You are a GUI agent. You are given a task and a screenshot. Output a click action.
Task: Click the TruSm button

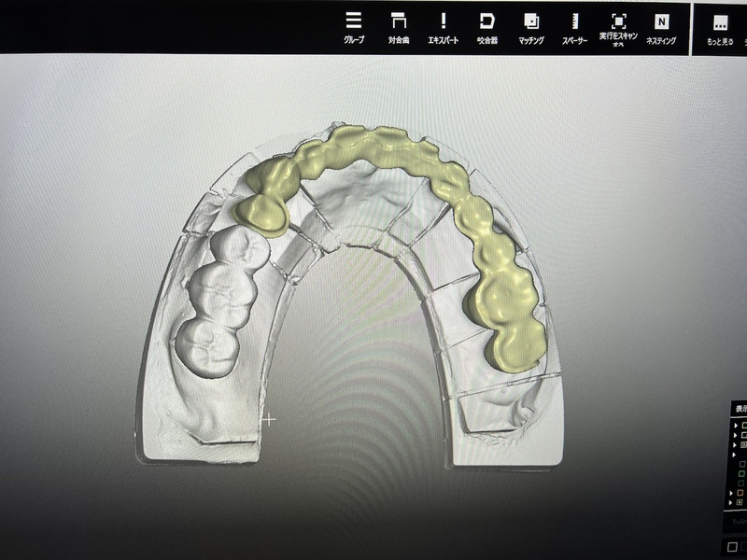(738, 522)
